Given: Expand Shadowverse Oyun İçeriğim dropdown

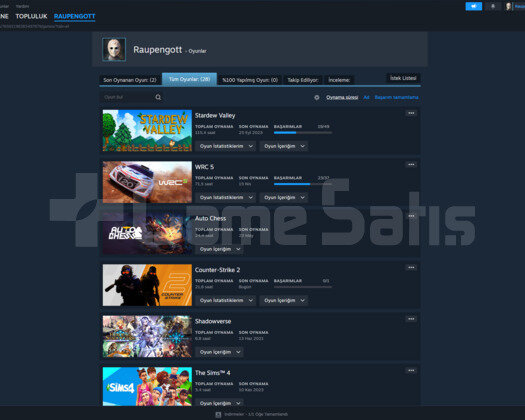Looking at the screenshot, I should point(220,352).
